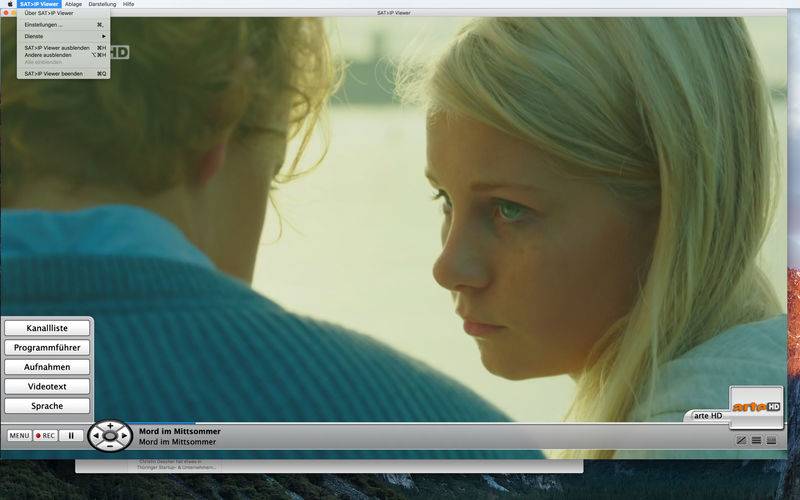800x500 pixels.
Task: Click the Mord im Mittsommer subtitle line
Action: (x=178, y=442)
